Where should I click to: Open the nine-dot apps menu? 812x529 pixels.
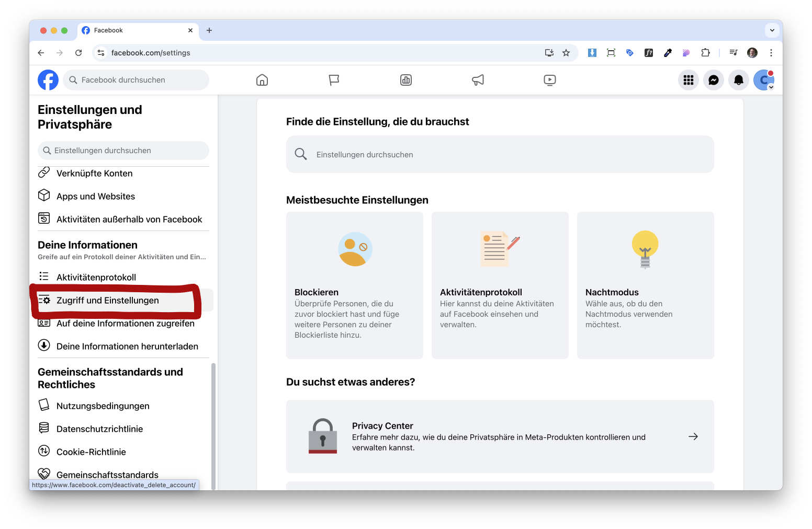click(x=688, y=80)
